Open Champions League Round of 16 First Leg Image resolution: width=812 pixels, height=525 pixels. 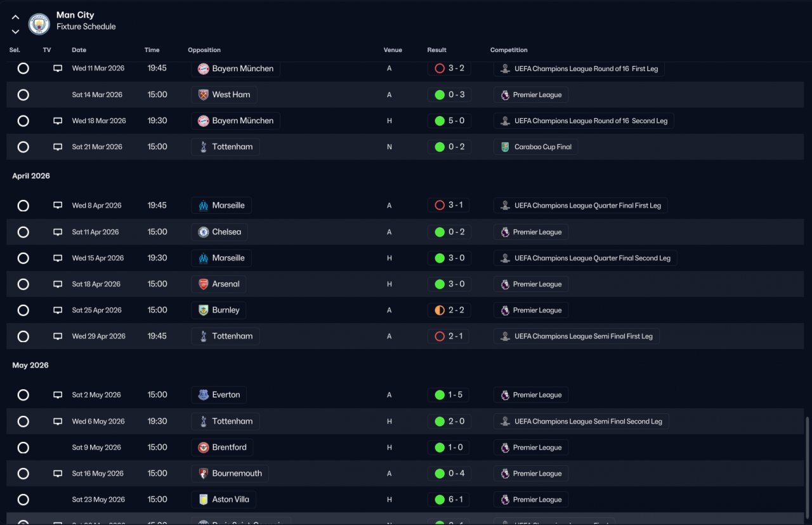pos(579,69)
